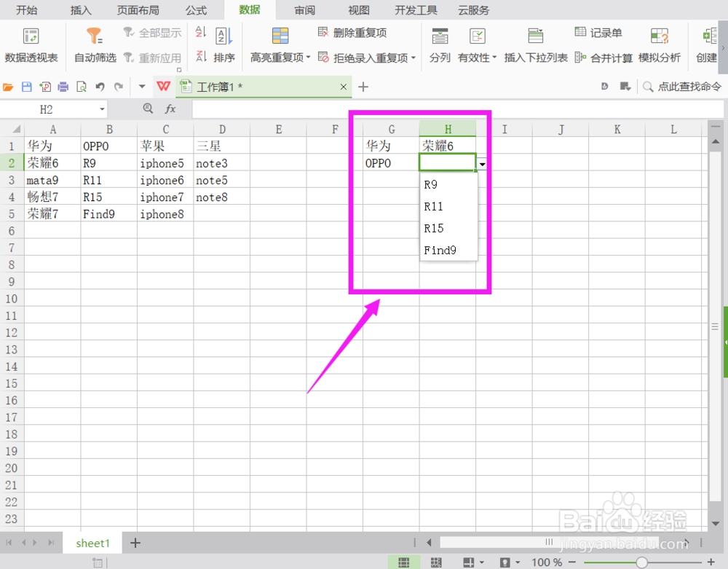
Task: Click the redo arrow icon
Action: coord(119,87)
